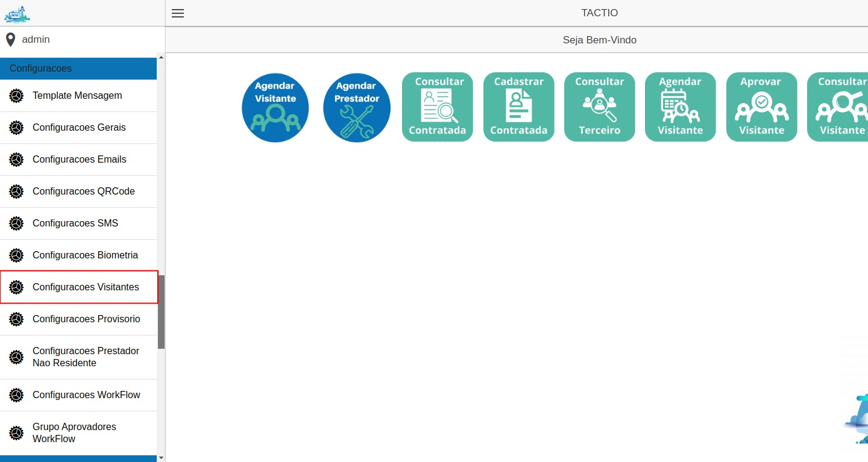Click the Consultar Visitante tile
This screenshot has width=868, height=462.
839,107
